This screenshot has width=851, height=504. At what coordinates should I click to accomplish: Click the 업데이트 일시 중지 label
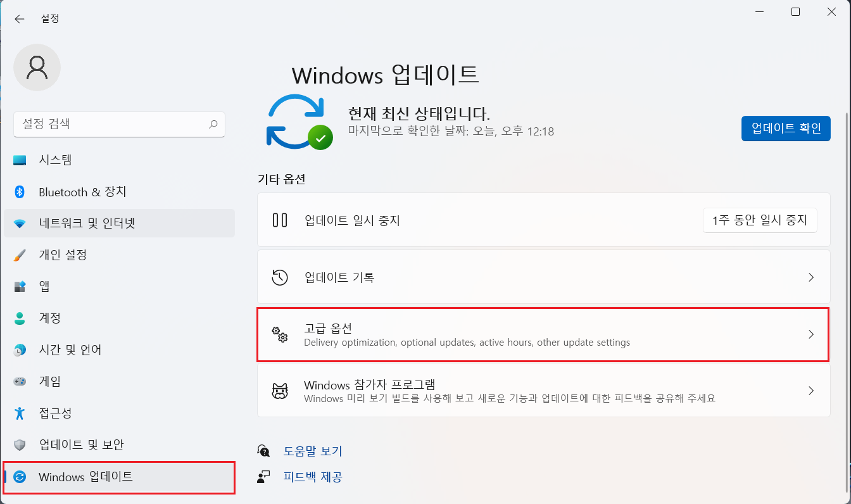(x=352, y=220)
